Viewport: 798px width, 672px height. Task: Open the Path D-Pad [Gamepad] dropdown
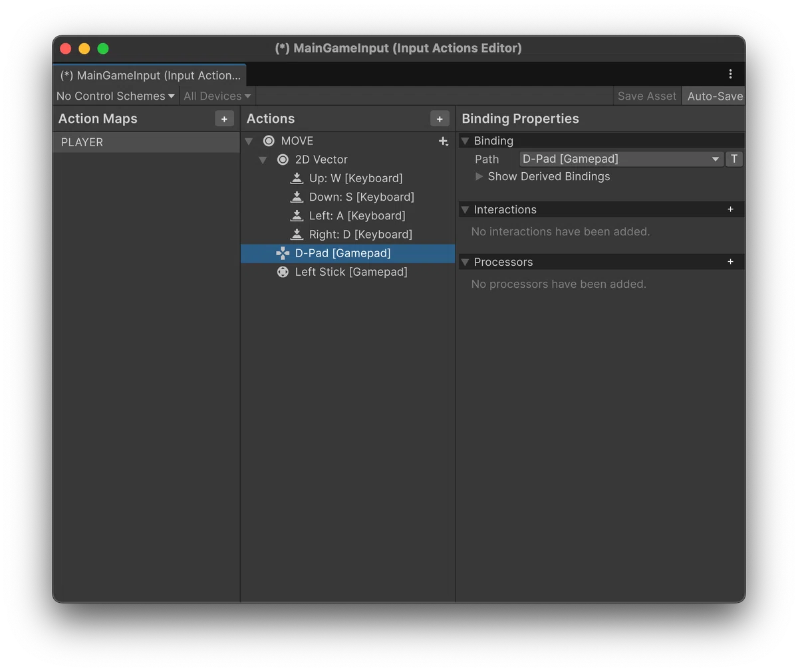coord(621,159)
